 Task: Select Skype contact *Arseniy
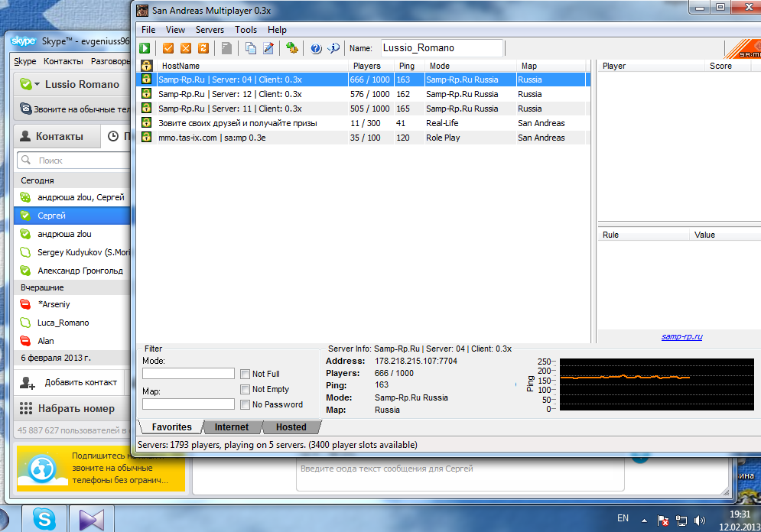click(x=73, y=304)
